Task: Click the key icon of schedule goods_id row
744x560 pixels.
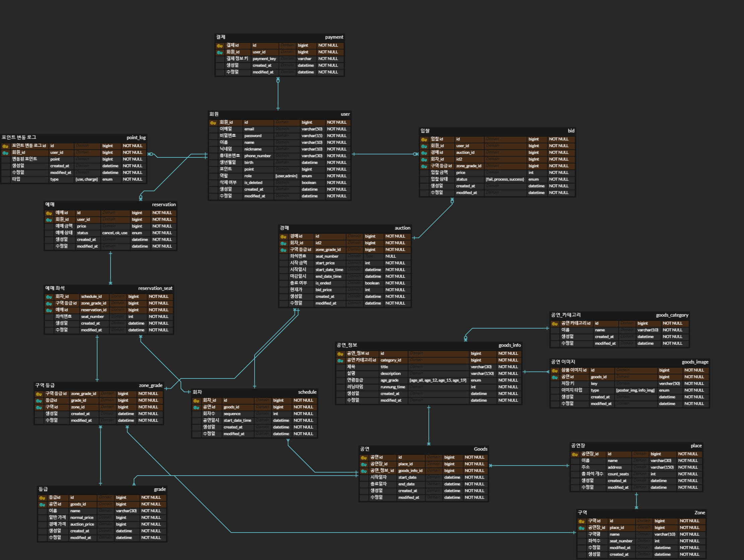Action: coord(196,408)
